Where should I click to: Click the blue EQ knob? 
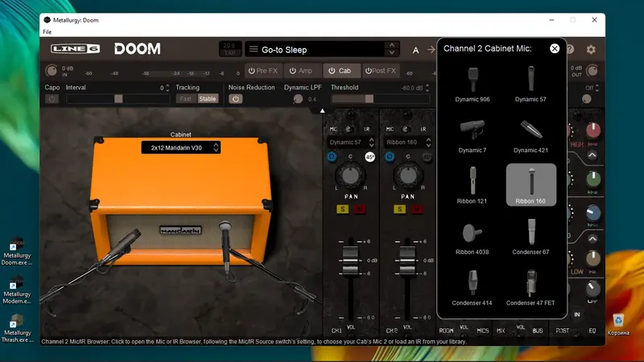(593, 213)
